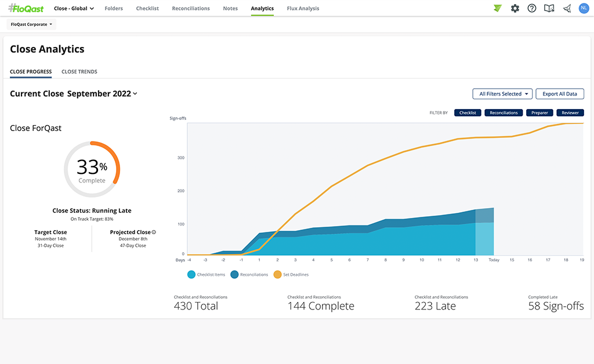Open the Notes menu item
Screen dimensions: 594x364
230,8
